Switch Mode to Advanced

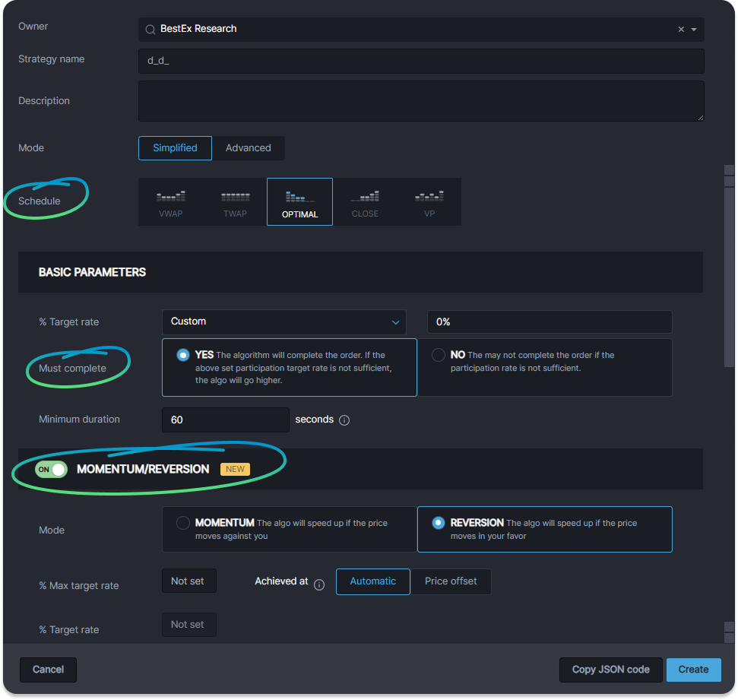tap(249, 148)
